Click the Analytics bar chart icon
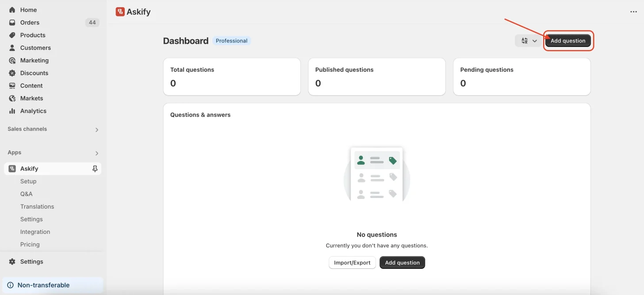The image size is (644, 295). click(x=12, y=111)
